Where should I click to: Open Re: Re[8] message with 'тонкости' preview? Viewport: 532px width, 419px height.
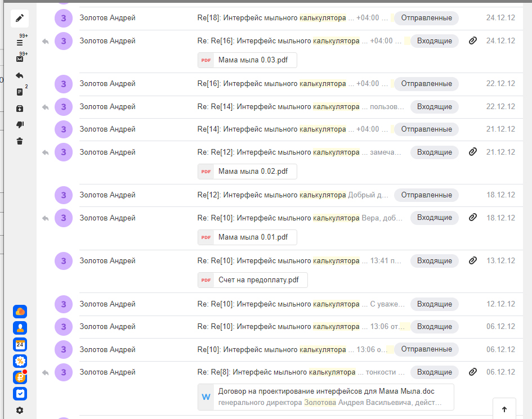301,372
